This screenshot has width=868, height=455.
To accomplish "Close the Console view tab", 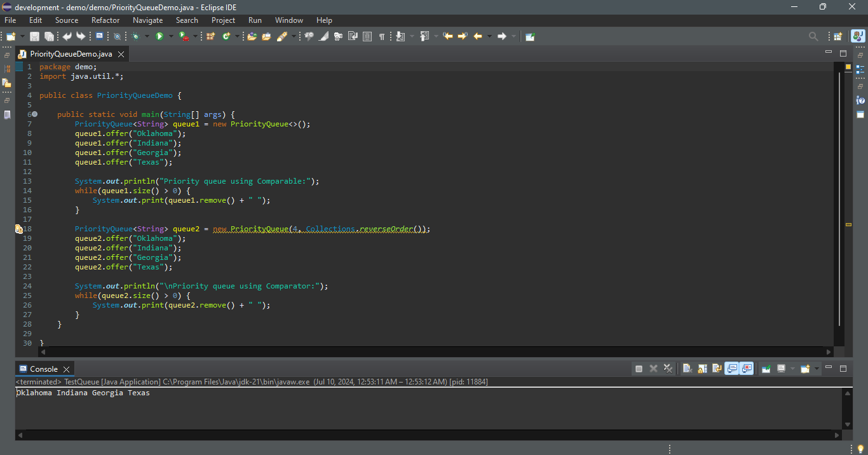I will click(x=66, y=369).
